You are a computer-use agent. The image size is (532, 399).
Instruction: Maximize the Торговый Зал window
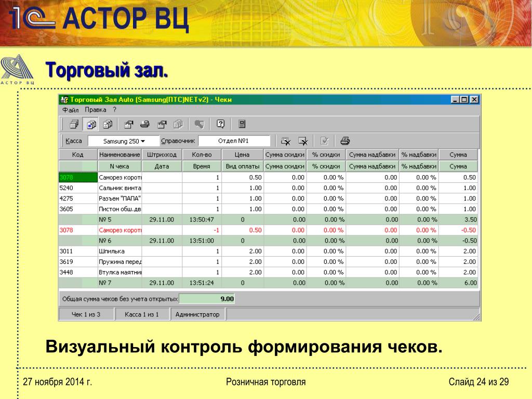click(464, 99)
